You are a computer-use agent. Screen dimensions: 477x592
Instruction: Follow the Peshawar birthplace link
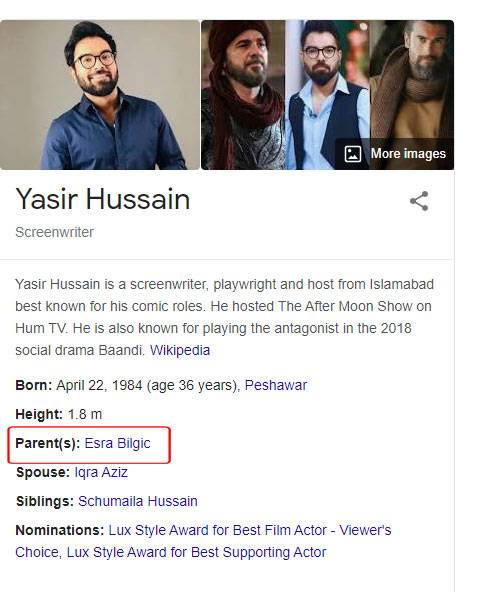[276, 385]
